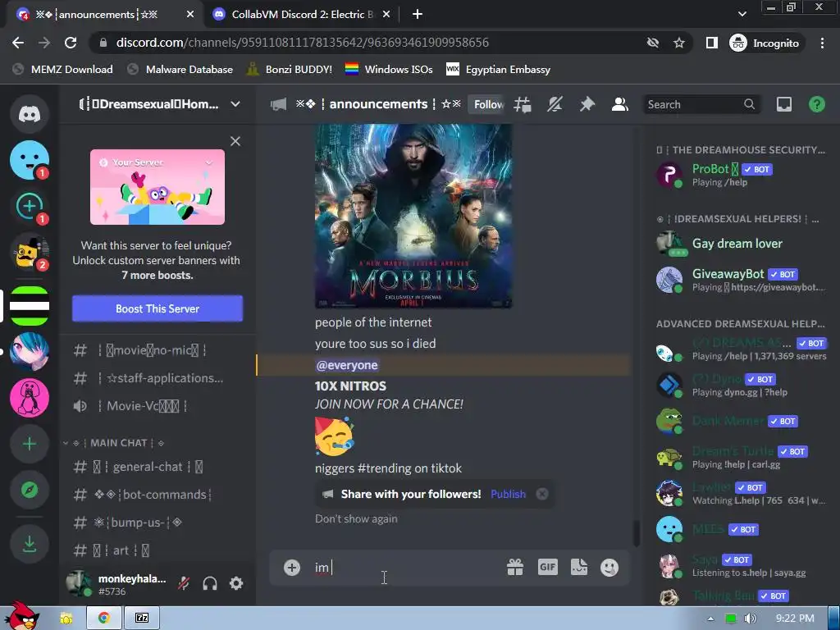Image resolution: width=840 pixels, height=630 pixels.
Task: Open the striped green and white server icon
Action: (x=30, y=306)
